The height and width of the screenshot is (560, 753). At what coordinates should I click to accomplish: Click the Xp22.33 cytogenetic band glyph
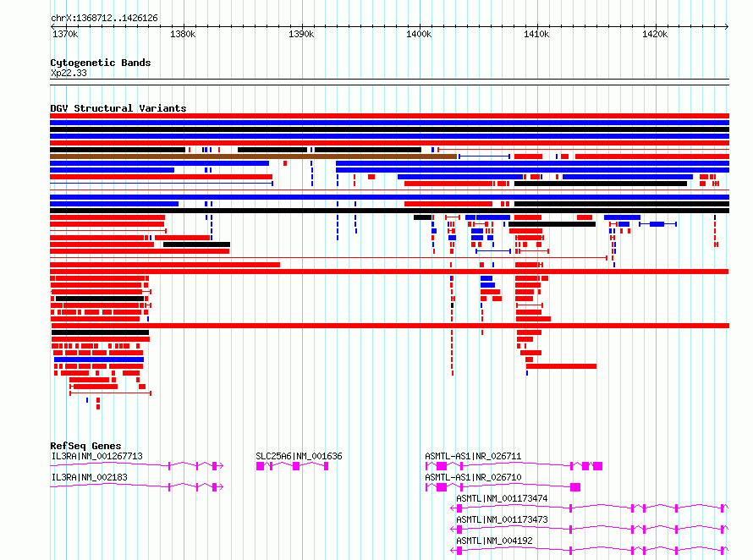pos(389,82)
